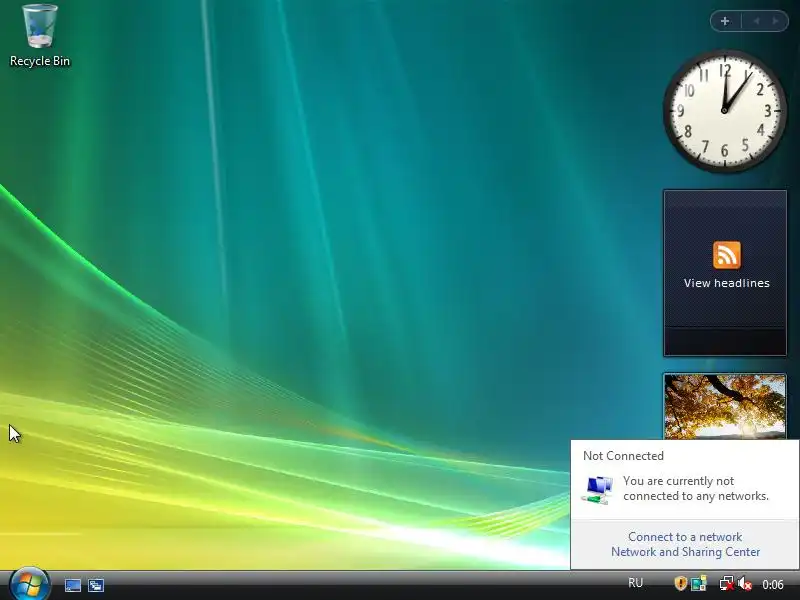Click View headlines in Feed gadget

click(x=727, y=283)
